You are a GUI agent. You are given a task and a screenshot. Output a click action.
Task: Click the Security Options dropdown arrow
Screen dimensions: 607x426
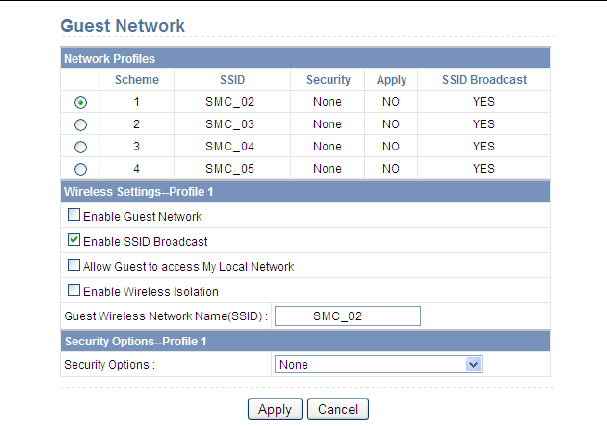(x=474, y=365)
